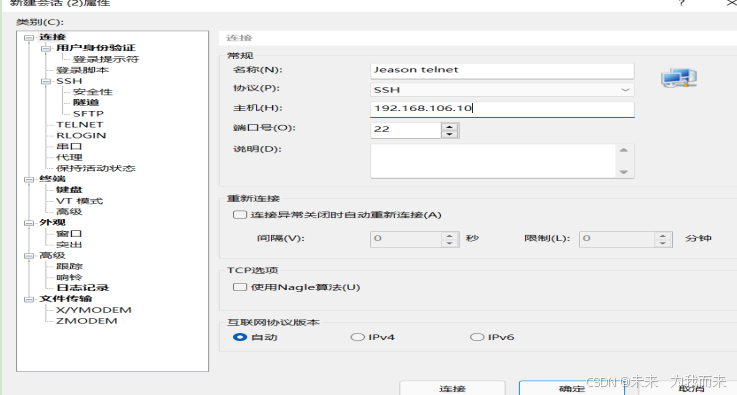
Task: Select X/YMODEM in the tree
Action: (94, 310)
